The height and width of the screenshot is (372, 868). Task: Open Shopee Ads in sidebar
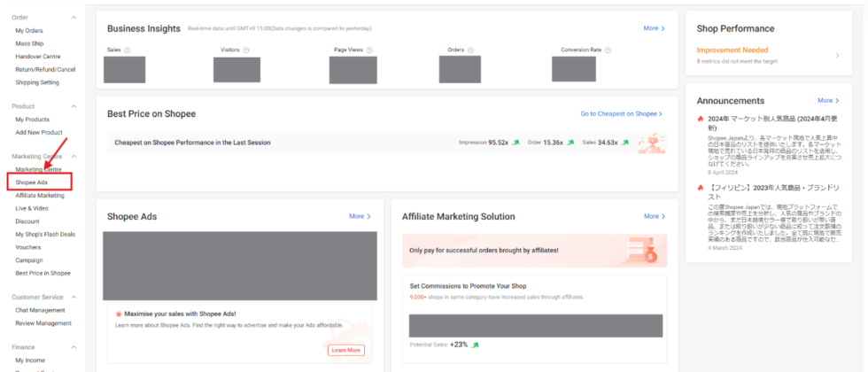(x=32, y=182)
